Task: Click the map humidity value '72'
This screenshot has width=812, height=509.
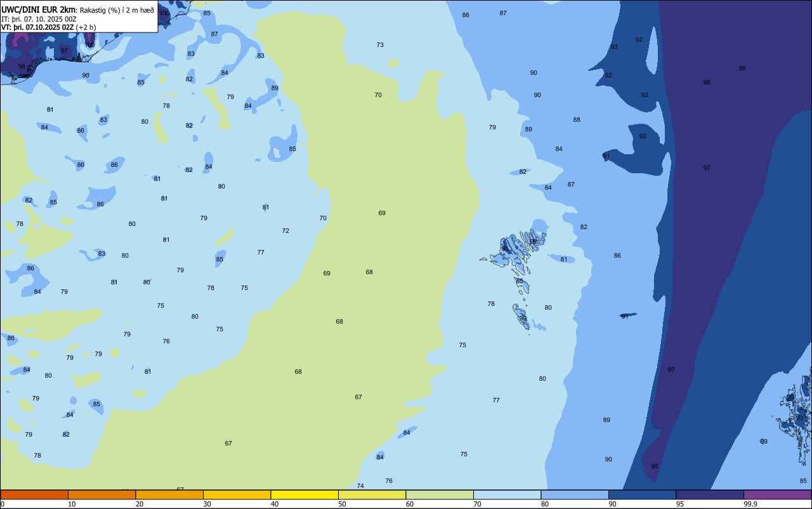Action: pos(285,231)
